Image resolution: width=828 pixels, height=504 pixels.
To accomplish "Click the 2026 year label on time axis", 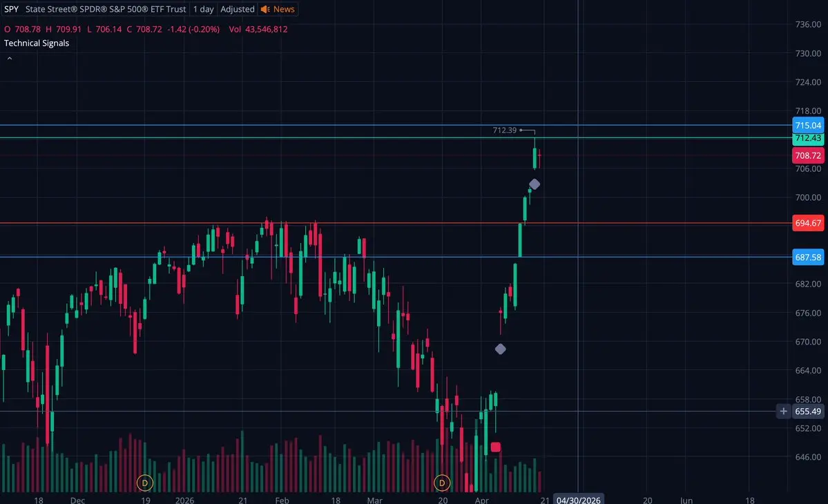I will point(184,500).
